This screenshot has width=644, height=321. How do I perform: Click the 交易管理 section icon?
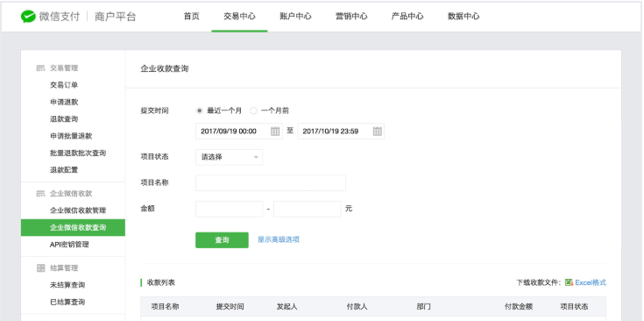[40, 68]
